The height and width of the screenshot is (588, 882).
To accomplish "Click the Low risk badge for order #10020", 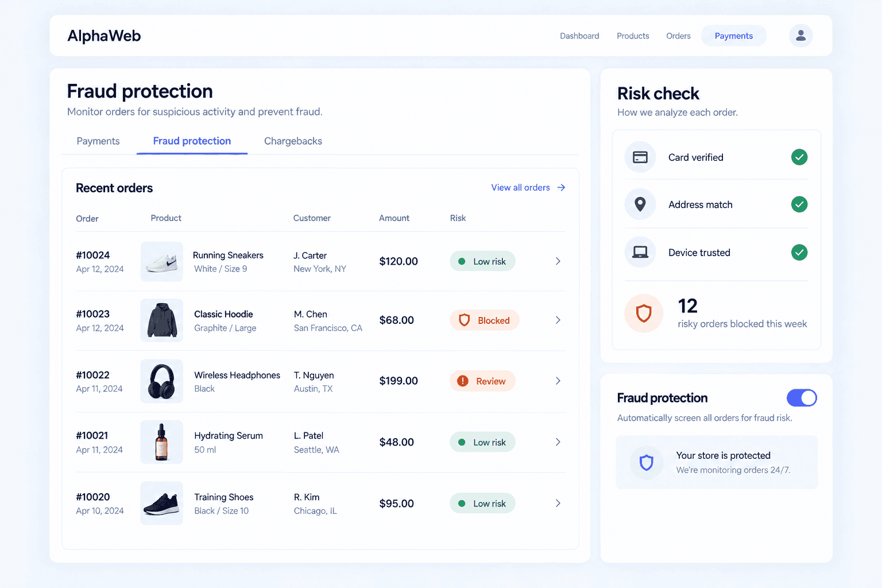I will [482, 504].
